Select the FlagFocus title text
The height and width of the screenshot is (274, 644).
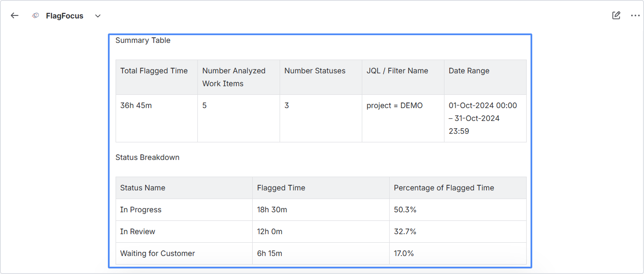(65, 16)
